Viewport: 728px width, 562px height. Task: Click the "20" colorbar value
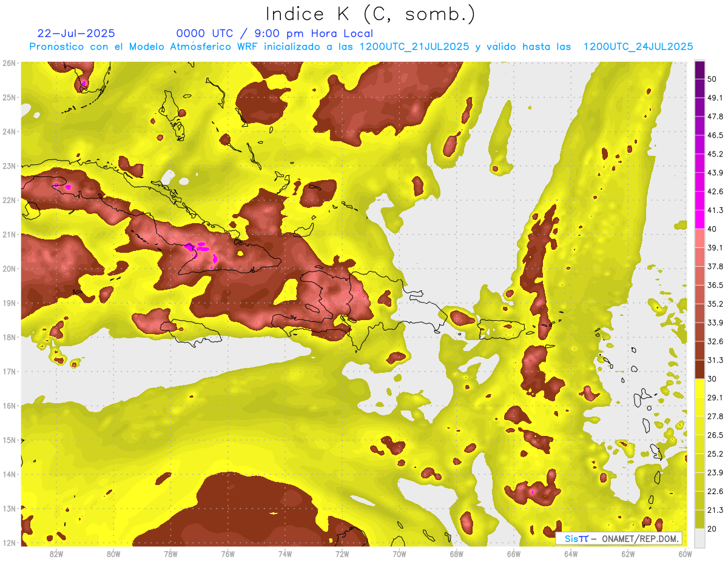click(712, 529)
